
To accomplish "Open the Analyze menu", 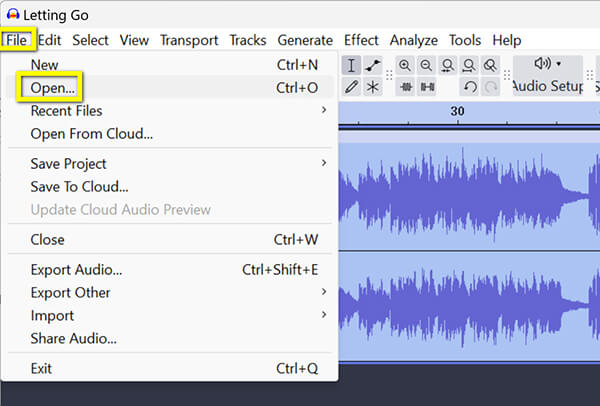I will coord(414,40).
